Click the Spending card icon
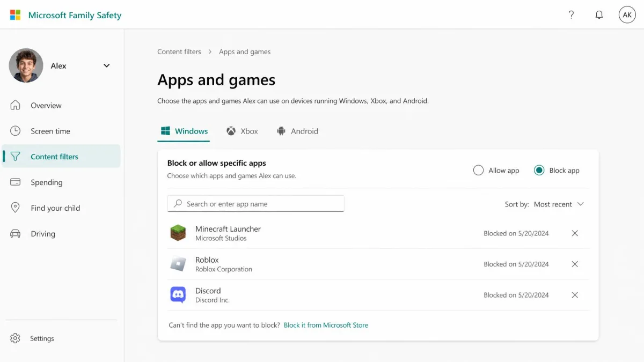This screenshot has width=644, height=362. [16, 182]
